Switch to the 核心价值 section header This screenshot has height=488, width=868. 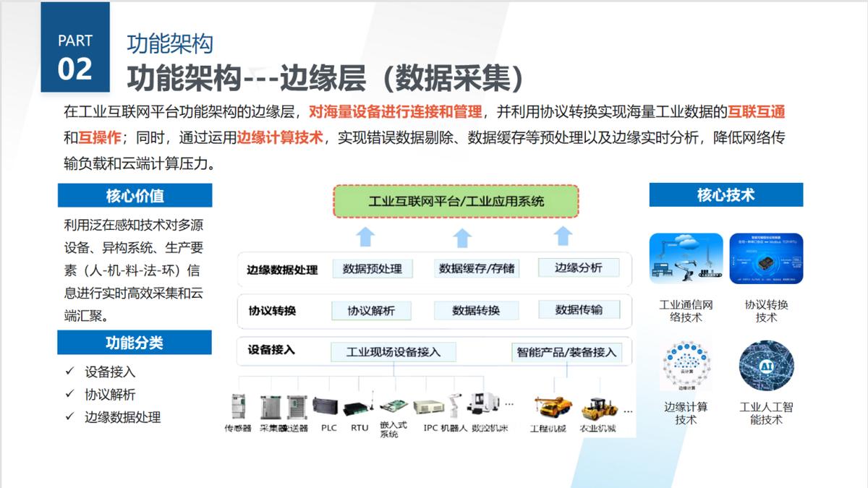pos(135,194)
